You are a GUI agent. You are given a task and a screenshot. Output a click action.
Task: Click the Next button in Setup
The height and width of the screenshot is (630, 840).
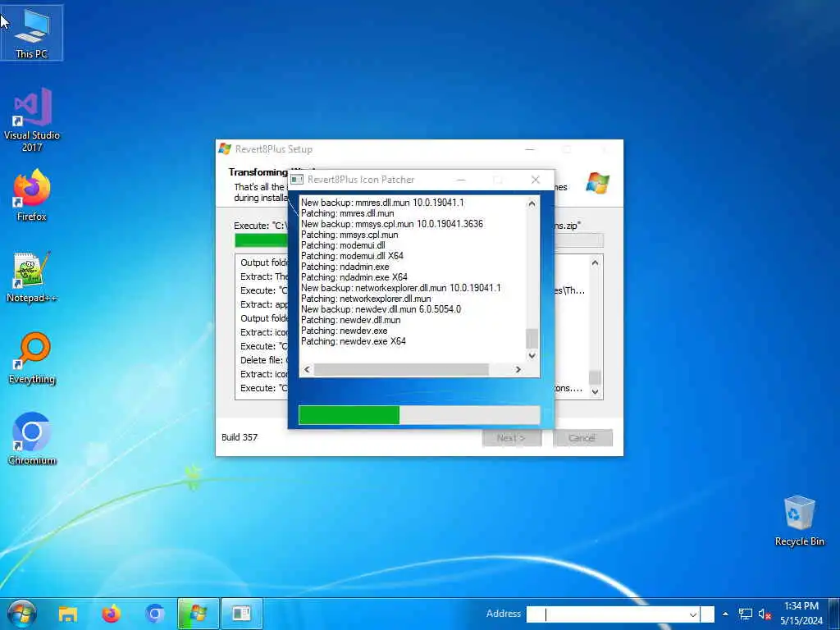click(512, 438)
